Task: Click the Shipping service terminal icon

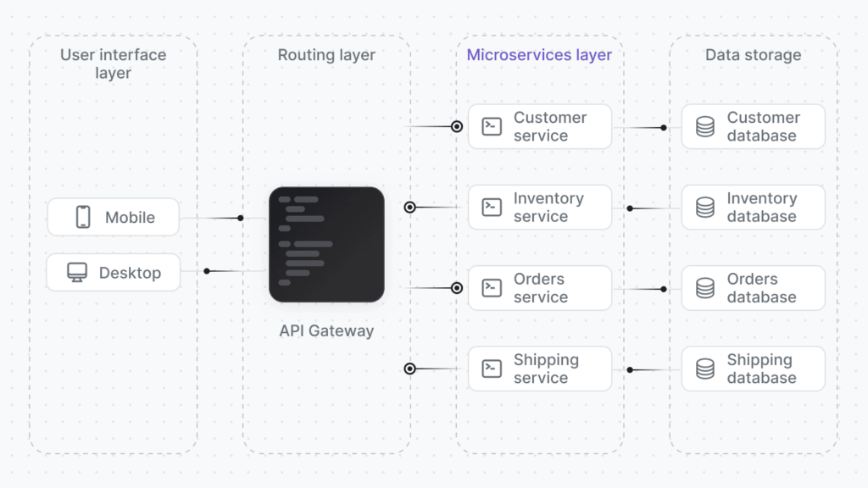Action: [491, 369]
